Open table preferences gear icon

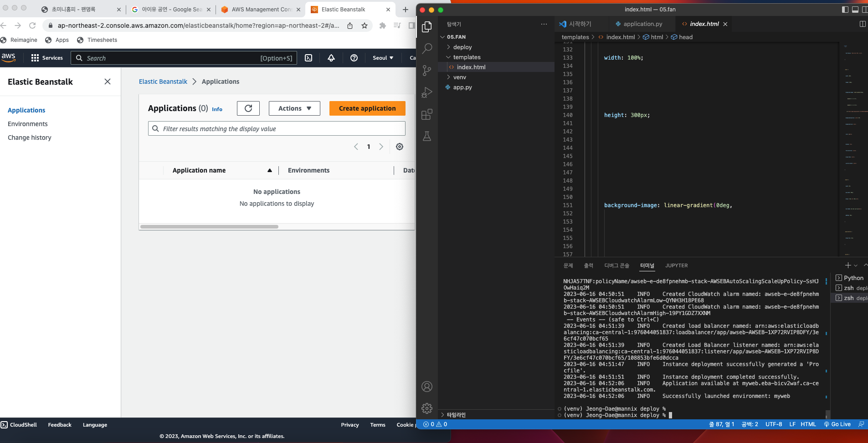400,147
